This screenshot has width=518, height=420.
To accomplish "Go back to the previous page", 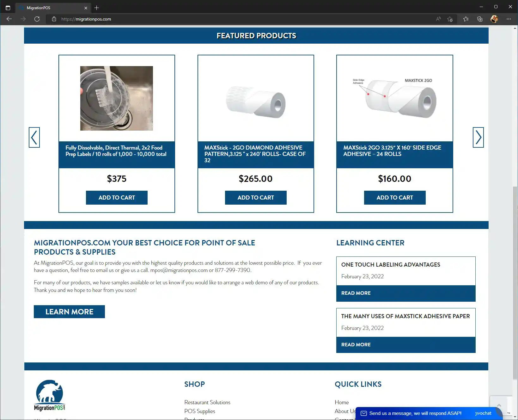I will [9, 19].
